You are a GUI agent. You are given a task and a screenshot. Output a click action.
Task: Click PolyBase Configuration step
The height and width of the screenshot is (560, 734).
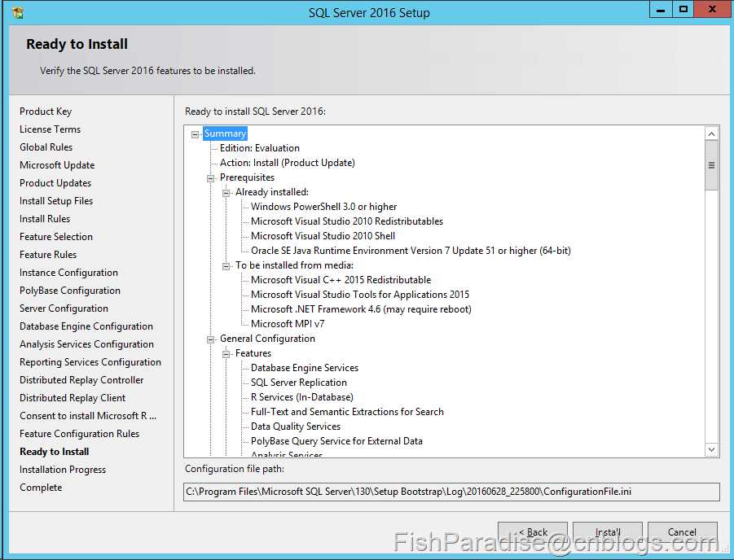point(70,291)
